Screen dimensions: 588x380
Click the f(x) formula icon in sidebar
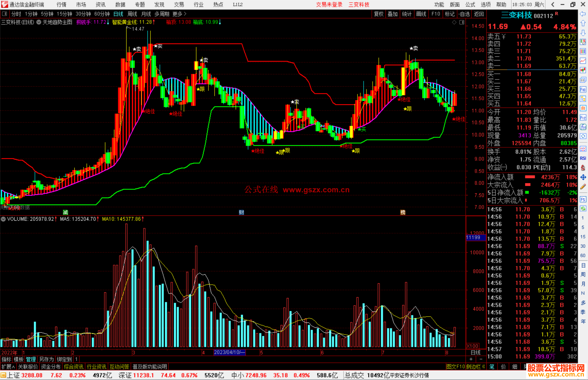583,127
